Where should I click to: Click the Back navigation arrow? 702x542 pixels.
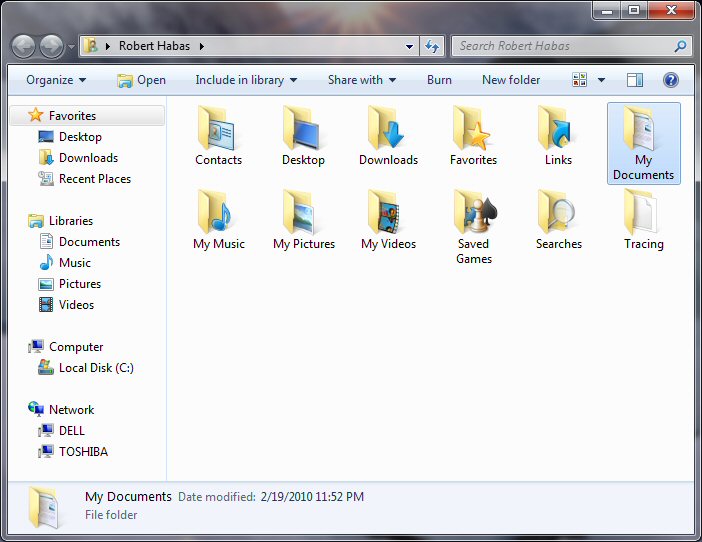click(x=24, y=46)
